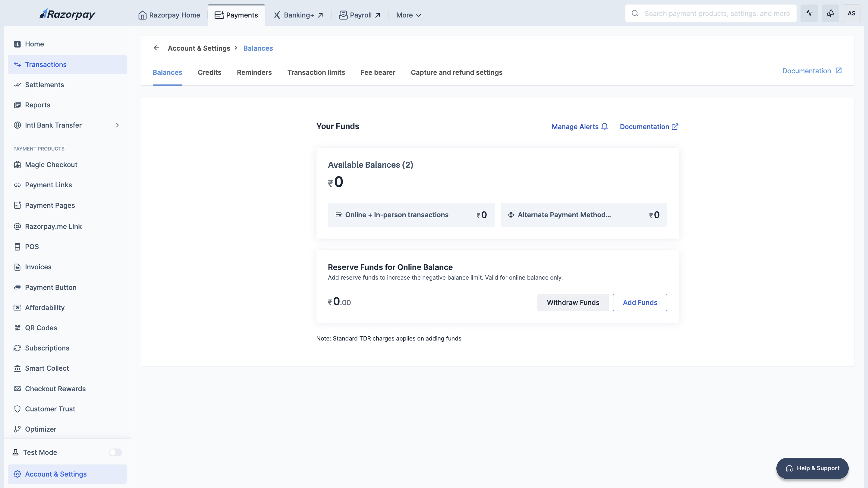
Task: Open the Manage Alerts link
Action: [580, 126]
